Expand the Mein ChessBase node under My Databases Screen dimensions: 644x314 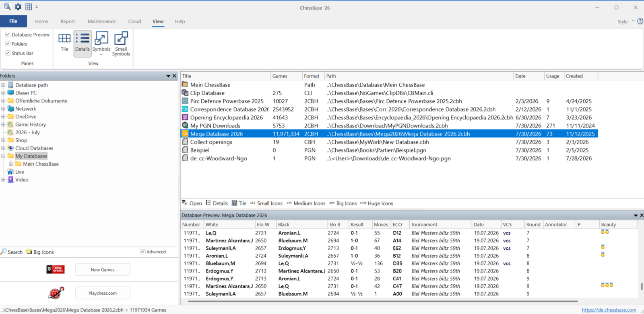[x=11, y=164]
